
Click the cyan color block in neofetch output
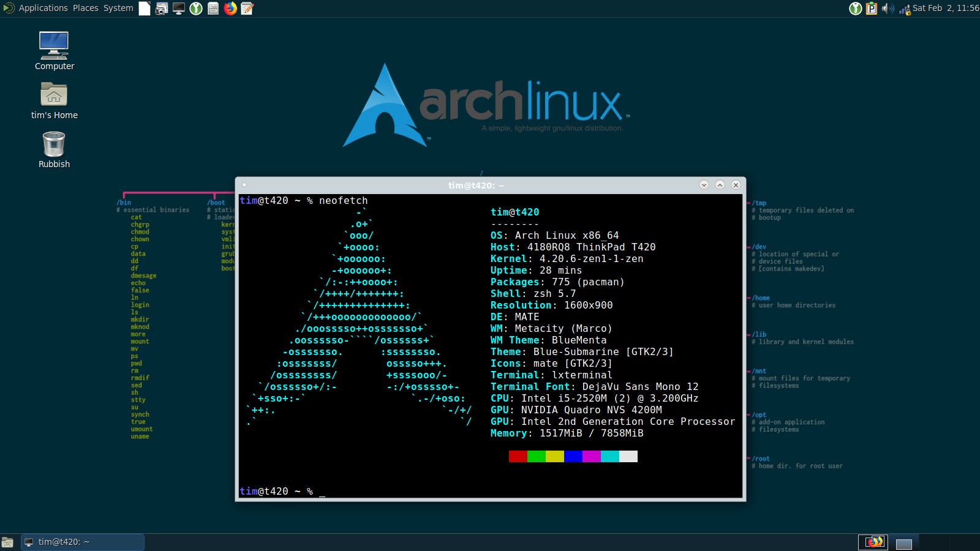[x=610, y=456]
